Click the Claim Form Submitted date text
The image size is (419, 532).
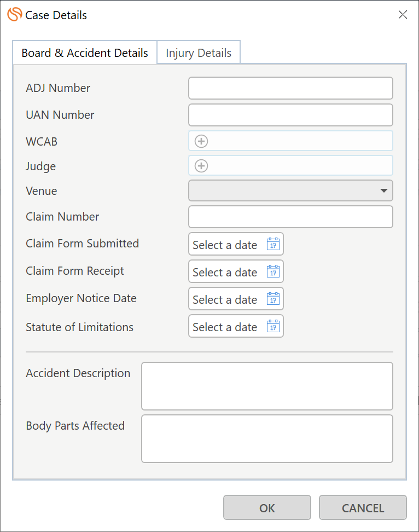225,245
